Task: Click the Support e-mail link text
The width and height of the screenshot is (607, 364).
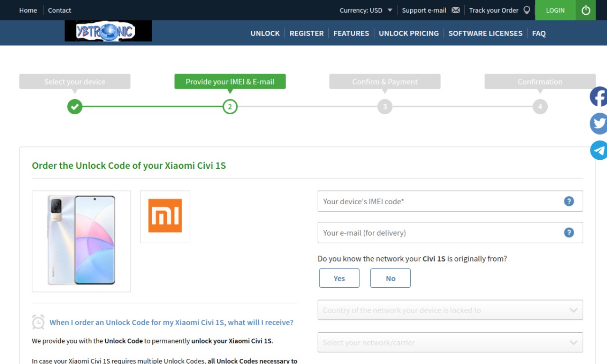Action: click(x=424, y=10)
